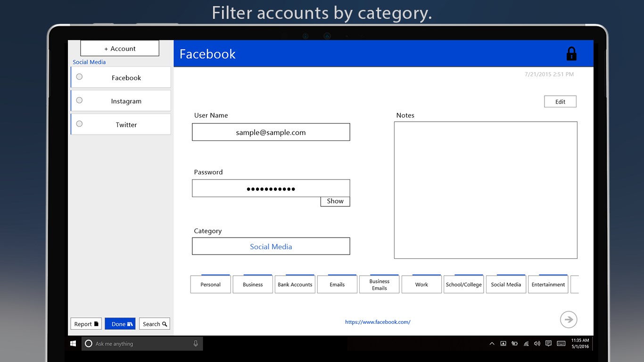Select the Facebook radio button
Screen dimensions: 644x362
pos(79,76)
